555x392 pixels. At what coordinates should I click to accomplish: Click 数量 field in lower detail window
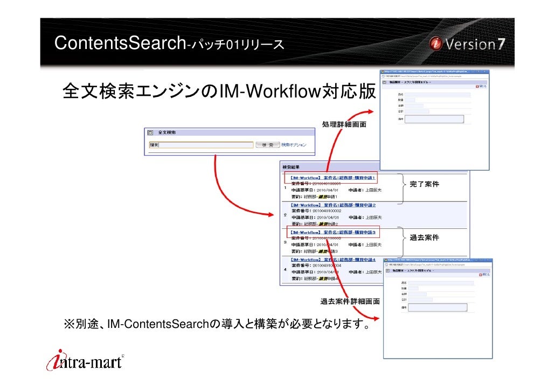(413, 288)
